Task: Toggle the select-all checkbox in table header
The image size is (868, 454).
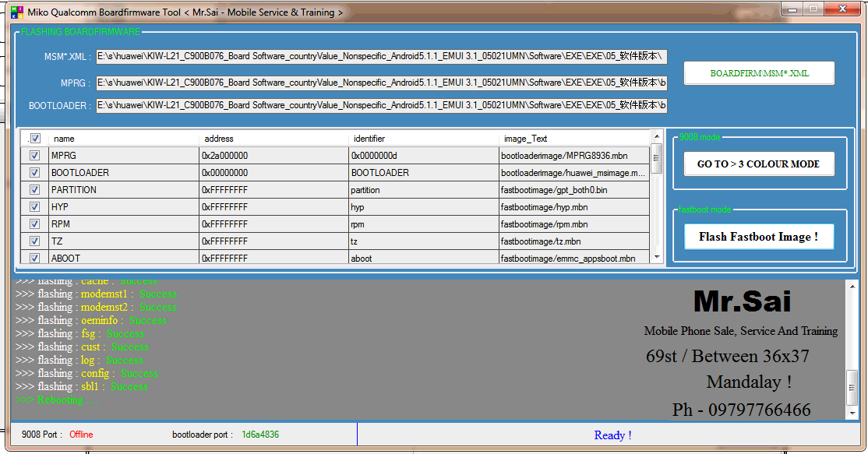Action: coord(35,139)
